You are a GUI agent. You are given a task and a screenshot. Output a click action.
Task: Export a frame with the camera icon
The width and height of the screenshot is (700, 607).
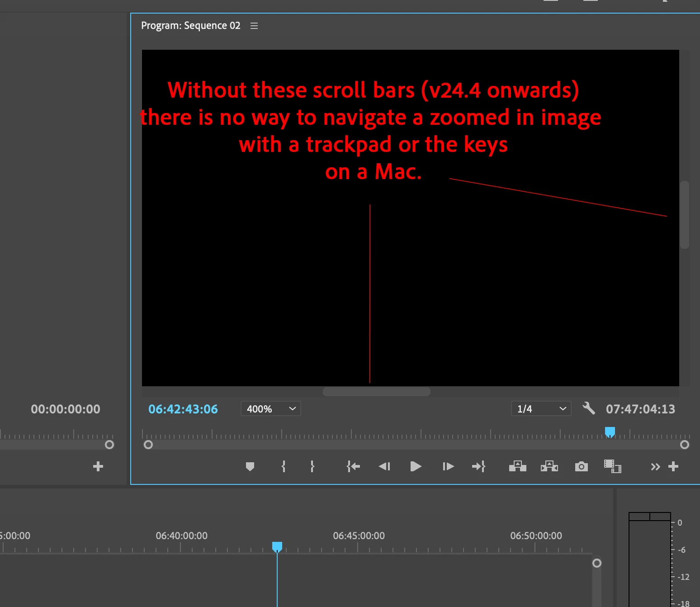pyautogui.click(x=582, y=466)
